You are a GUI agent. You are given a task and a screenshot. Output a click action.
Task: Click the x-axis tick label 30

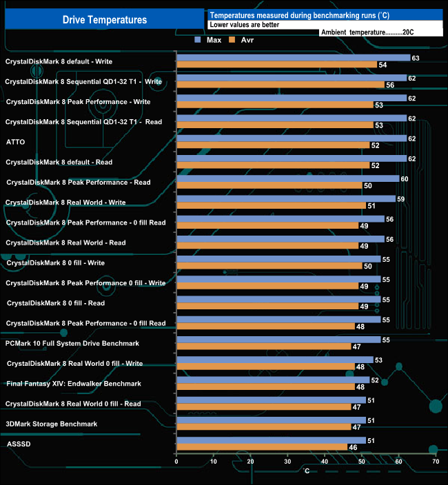pos(287,462)
